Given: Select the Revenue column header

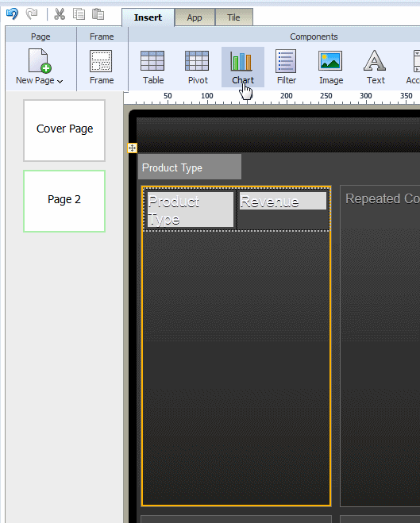Looking at the screenshot, I should (283, 201).
